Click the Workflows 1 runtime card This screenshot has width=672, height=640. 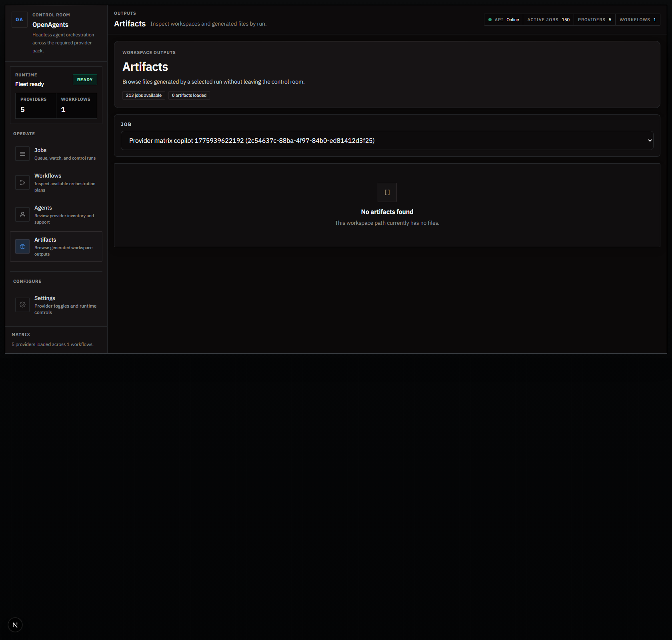(76, 106)
